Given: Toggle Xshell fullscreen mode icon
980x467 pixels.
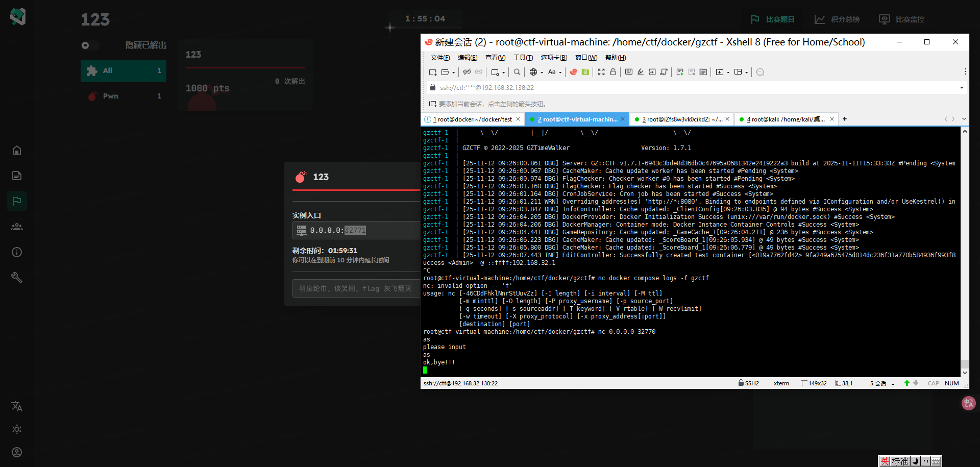Looking at the screenshot, I should (601, 72).
